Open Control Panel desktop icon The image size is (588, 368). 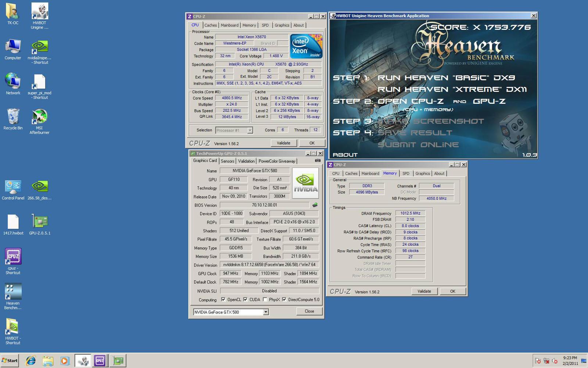pyautogui.click(x=13, y=190)
